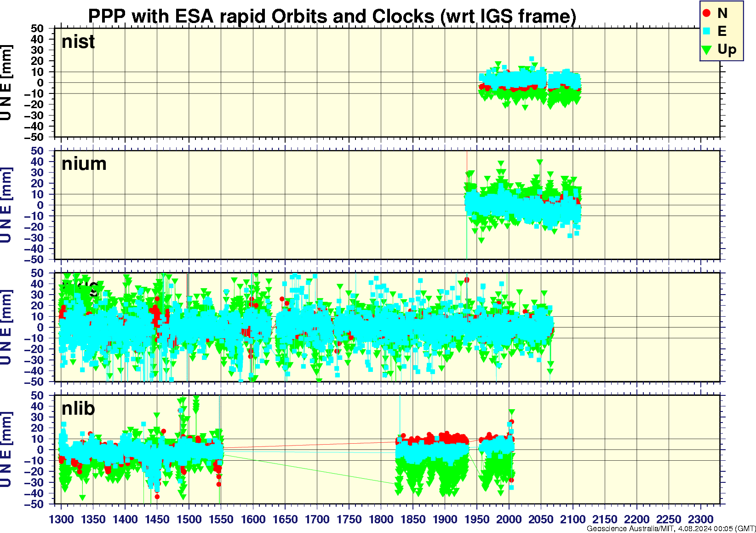Select the 'nium' station label

84,164
